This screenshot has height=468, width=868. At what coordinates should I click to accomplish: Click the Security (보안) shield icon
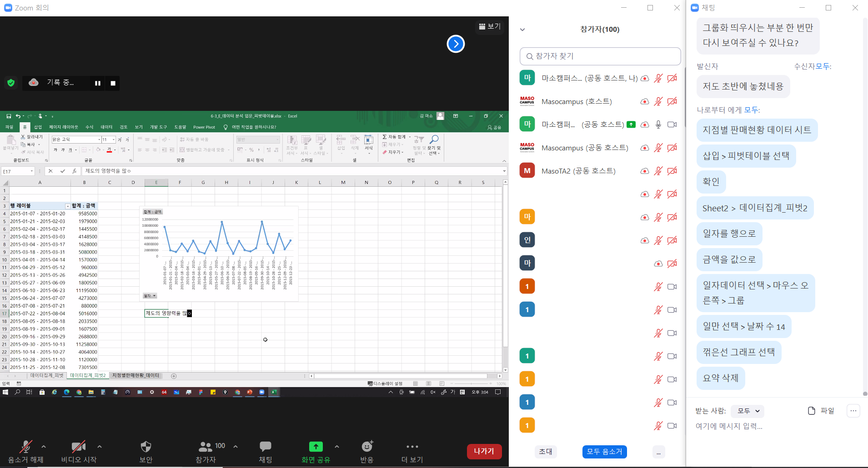[x=146, y=447]
